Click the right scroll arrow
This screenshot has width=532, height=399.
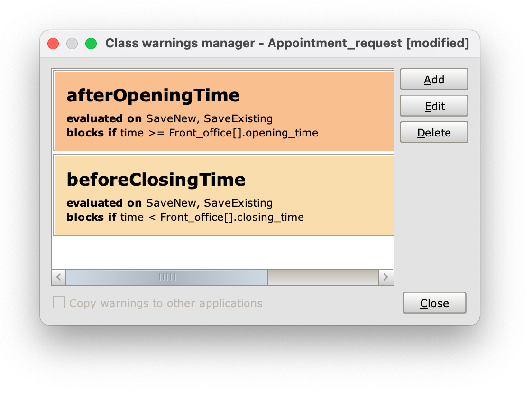(x=386, y=277)
